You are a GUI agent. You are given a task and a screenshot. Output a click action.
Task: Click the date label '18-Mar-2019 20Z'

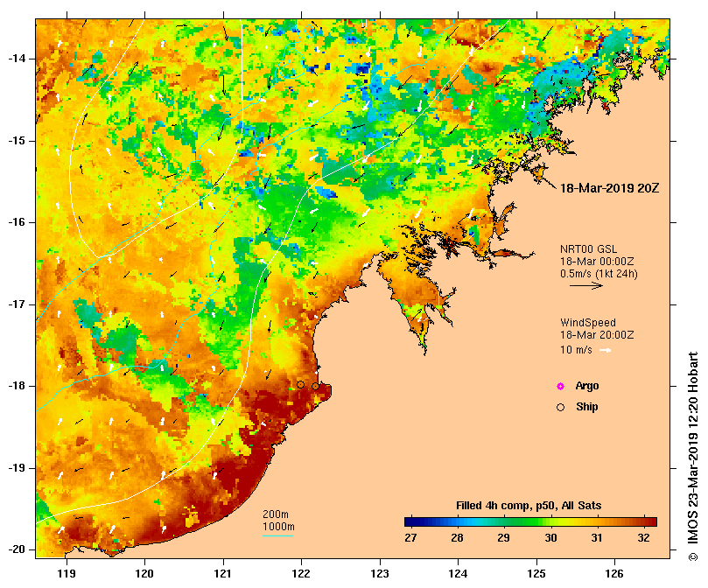pos(610,188)
